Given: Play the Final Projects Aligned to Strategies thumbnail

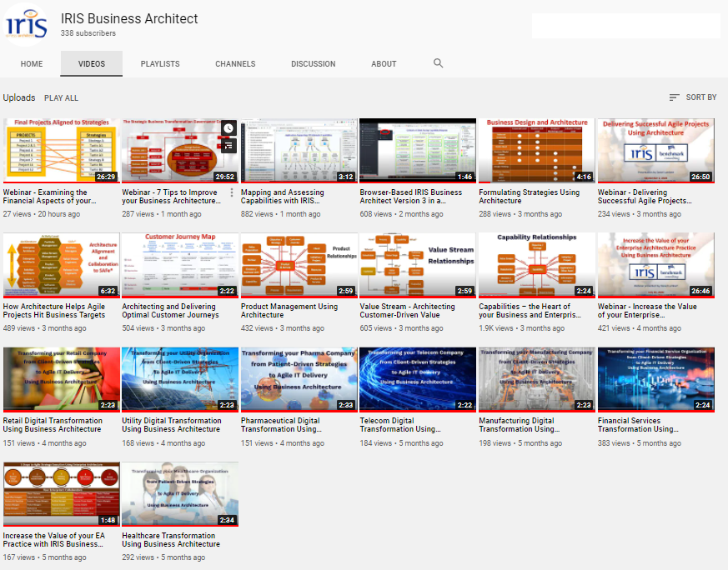Looking at the screenshot, I should click(x=61, y=150).
